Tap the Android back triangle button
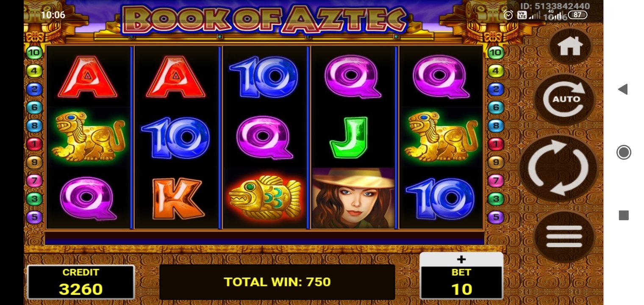 click(x=622, y=89)
